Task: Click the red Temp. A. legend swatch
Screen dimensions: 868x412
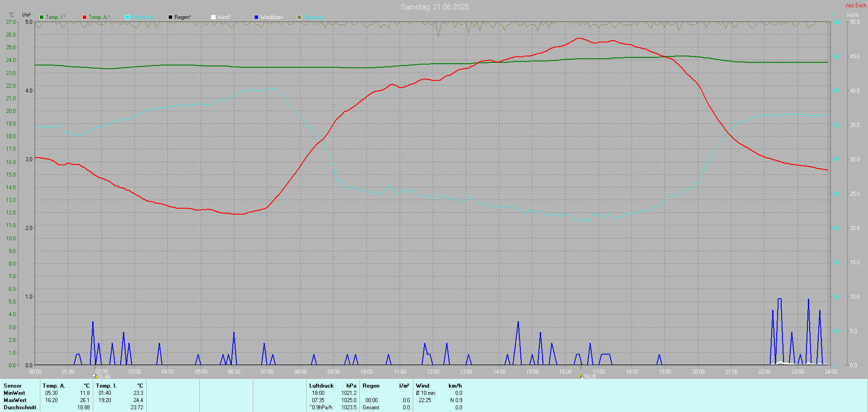Action: [x=85, y=17]
